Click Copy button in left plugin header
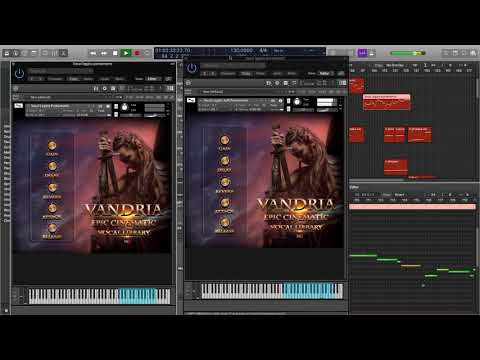 click(x=73, y=79)
